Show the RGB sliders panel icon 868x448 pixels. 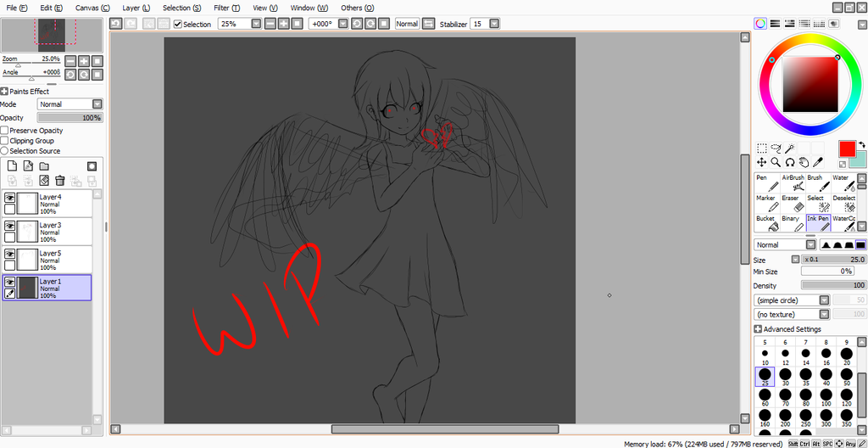tap(775, 23)
